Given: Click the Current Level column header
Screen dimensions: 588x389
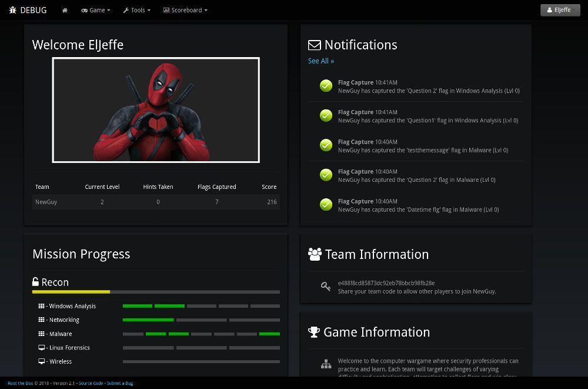Looking at the screenshot, I should [x=102, y=187].
